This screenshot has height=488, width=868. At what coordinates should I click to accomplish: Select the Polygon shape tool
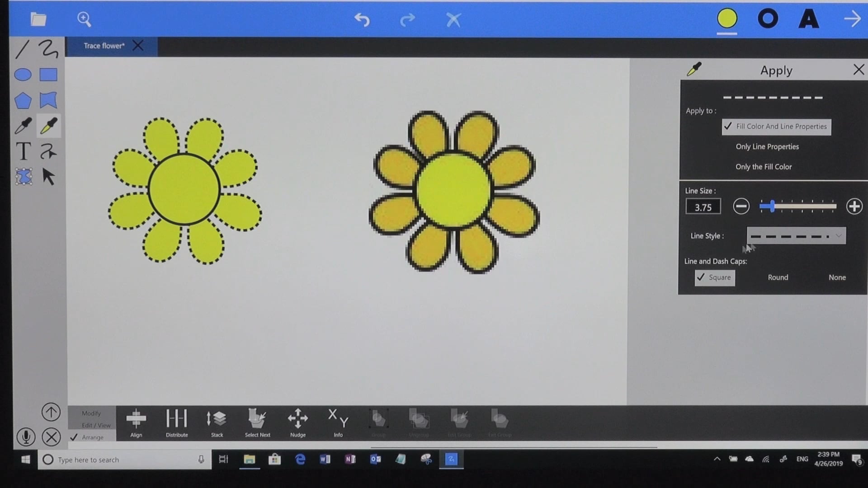click(x=23, y=100)
